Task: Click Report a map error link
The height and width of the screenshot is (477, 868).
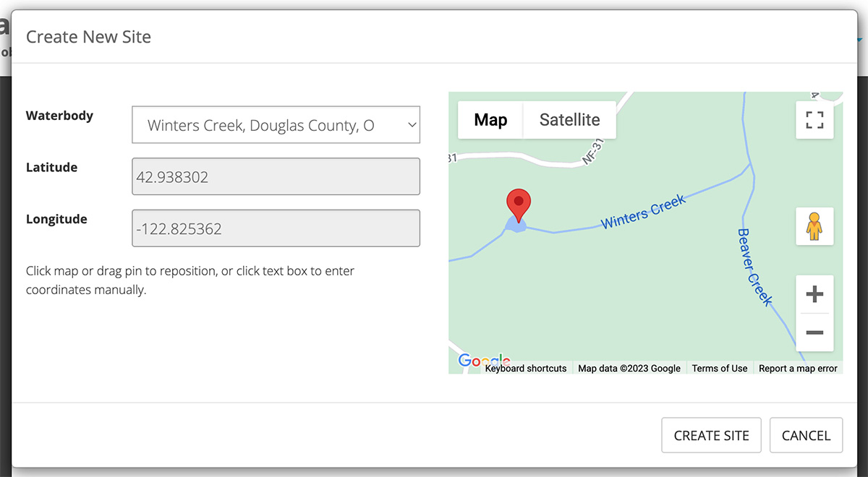Action: click(x=798, y=369)
